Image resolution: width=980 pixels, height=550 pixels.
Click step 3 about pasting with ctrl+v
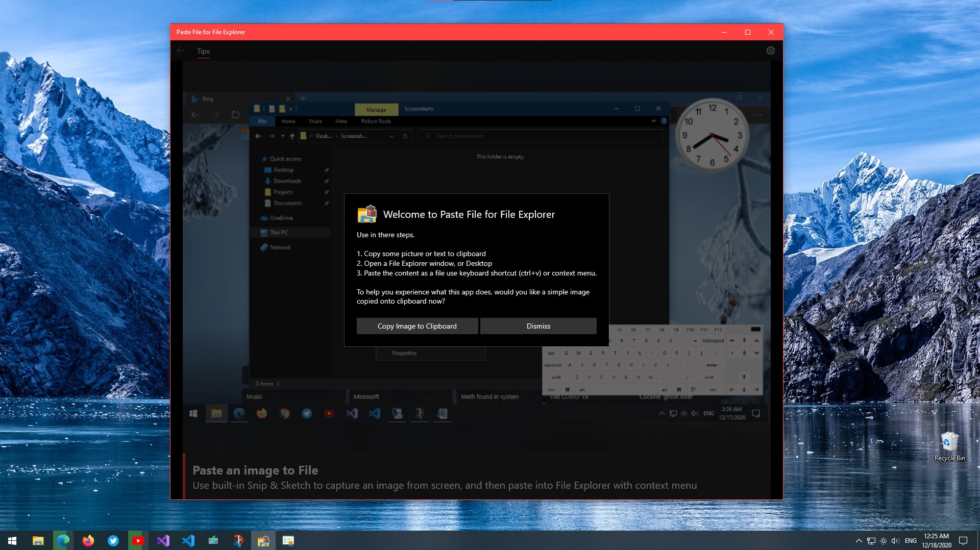(x=476, y=273)
